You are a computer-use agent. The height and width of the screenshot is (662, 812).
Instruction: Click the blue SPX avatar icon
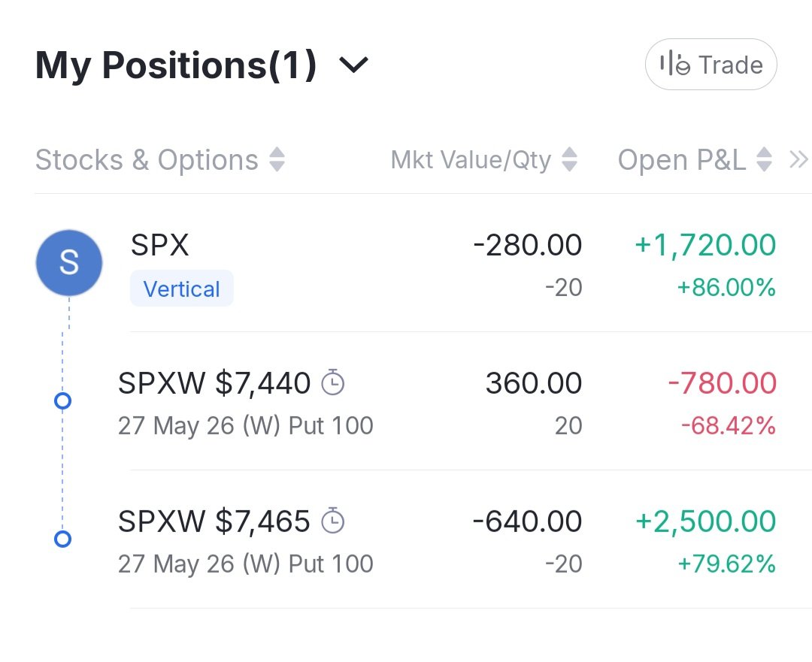[x=69, y=263]
